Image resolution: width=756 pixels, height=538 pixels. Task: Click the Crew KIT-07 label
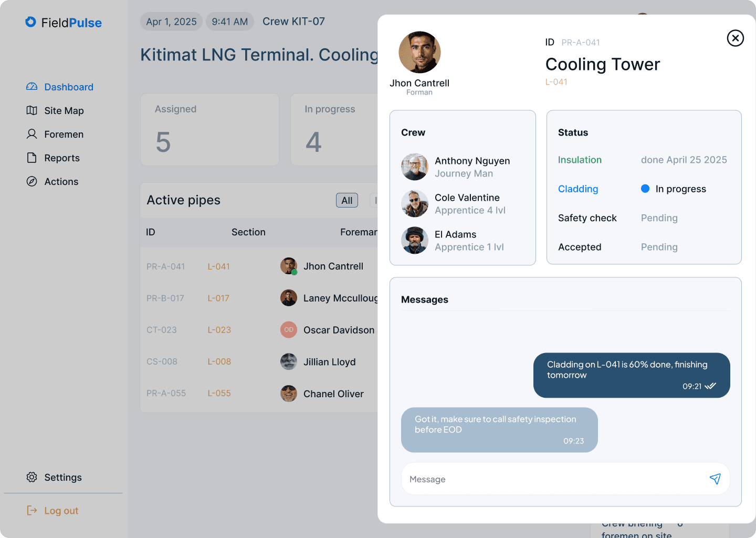coord(293,22)
